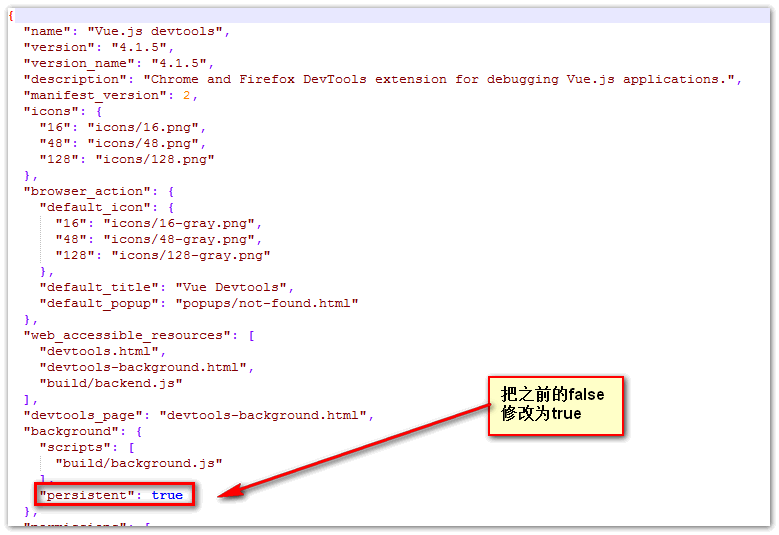Select the true value of persistent

point(167,495)
